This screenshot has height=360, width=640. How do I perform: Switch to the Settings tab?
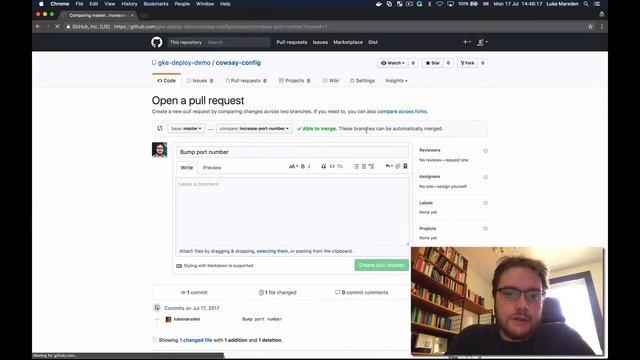tap(362, 81)
